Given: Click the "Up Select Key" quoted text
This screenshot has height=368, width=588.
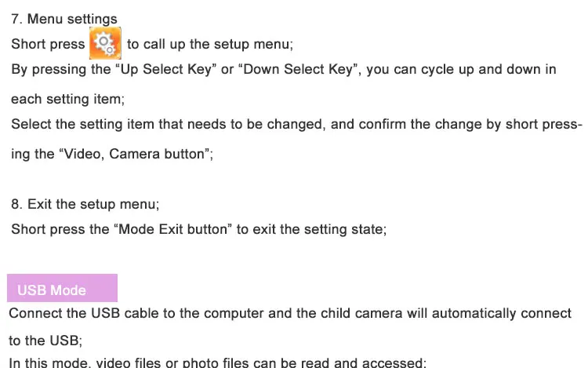Looking at the screenshot, I should 165,69.
